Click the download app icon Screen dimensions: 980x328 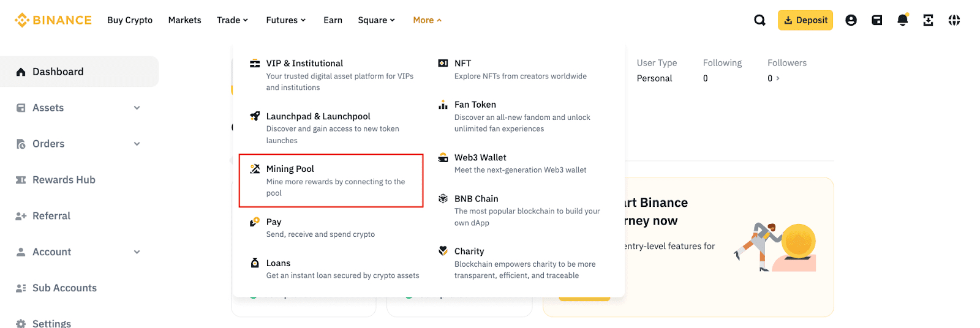point(928,20)
